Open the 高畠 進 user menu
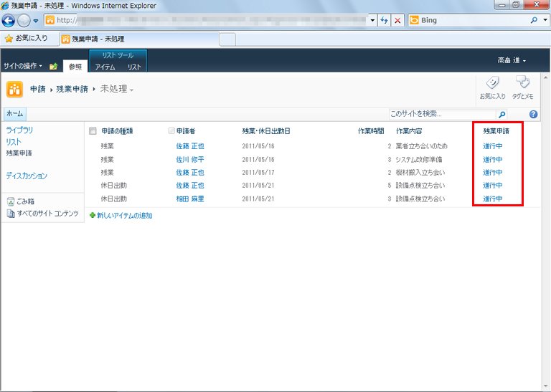551x392 pixels. (x=512, y=60)
